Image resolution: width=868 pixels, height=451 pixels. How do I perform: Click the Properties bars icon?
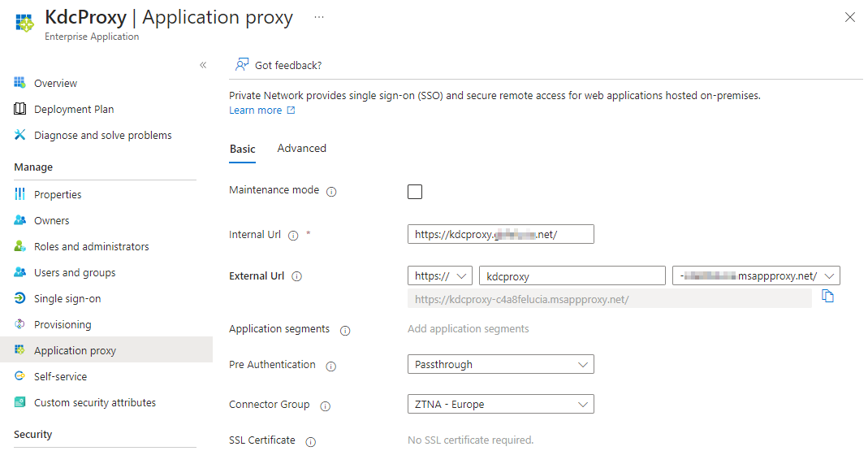(x=20, y=194)
